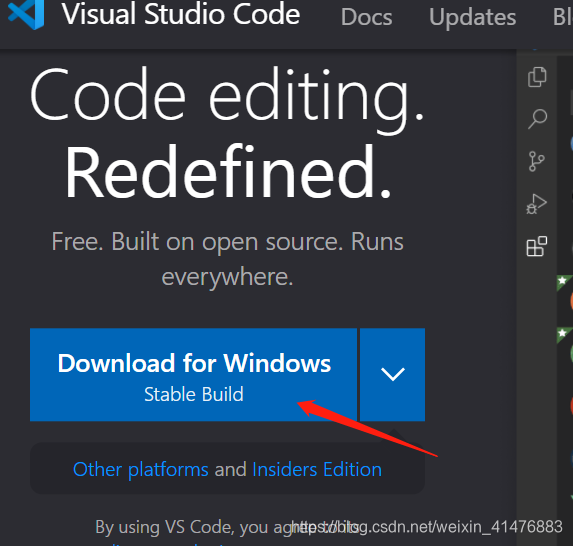Open the Source Control branch icon

coord(536,161)
